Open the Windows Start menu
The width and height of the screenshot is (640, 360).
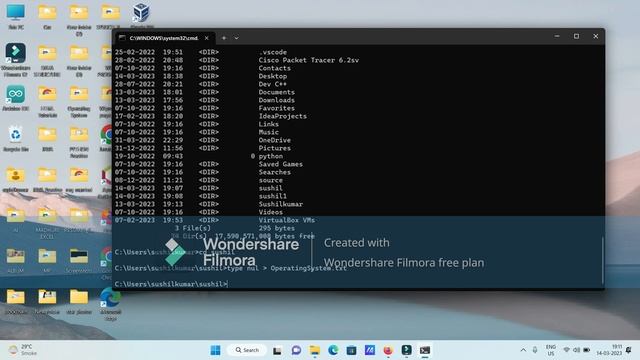(216, 350)
